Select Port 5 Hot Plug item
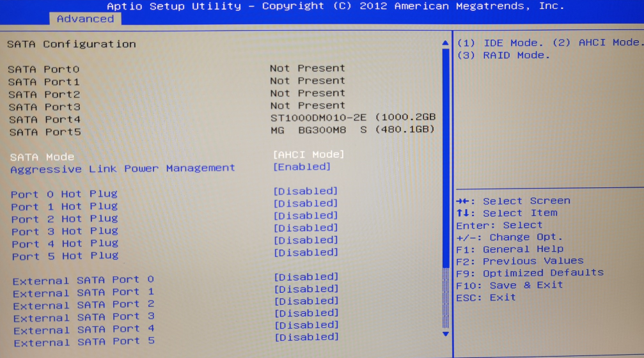This screenshot has height=358, width=644. point(65,256)
